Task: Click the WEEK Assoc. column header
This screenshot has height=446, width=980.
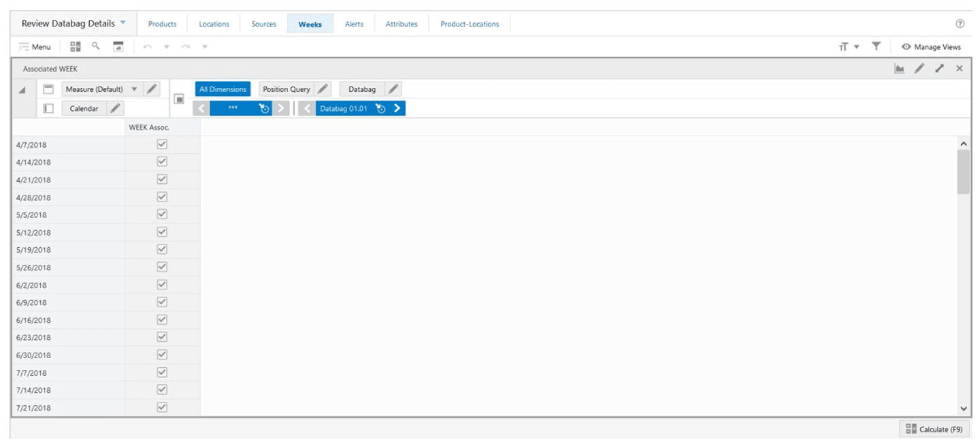Action: point(163,127)
